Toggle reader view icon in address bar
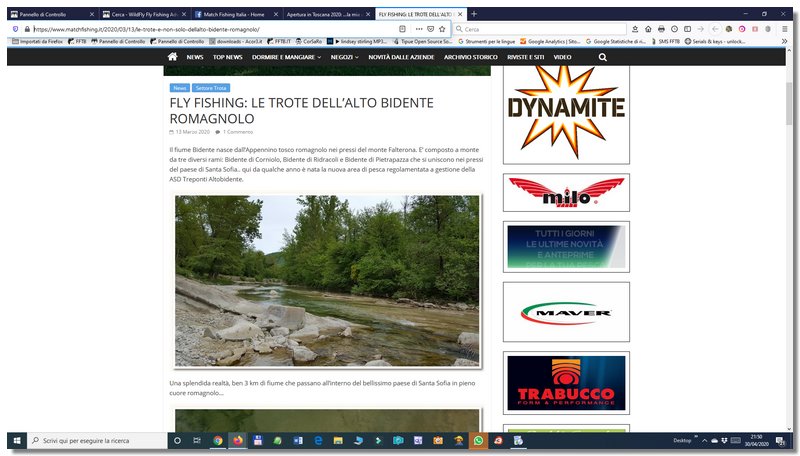Image resolution: width=800 pixels, height=456 pixels. (x=402, y=29)
